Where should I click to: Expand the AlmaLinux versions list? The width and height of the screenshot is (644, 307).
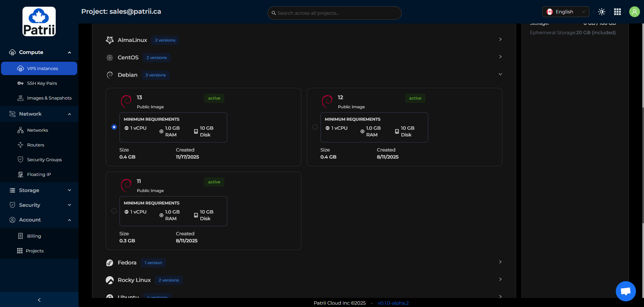500,40
